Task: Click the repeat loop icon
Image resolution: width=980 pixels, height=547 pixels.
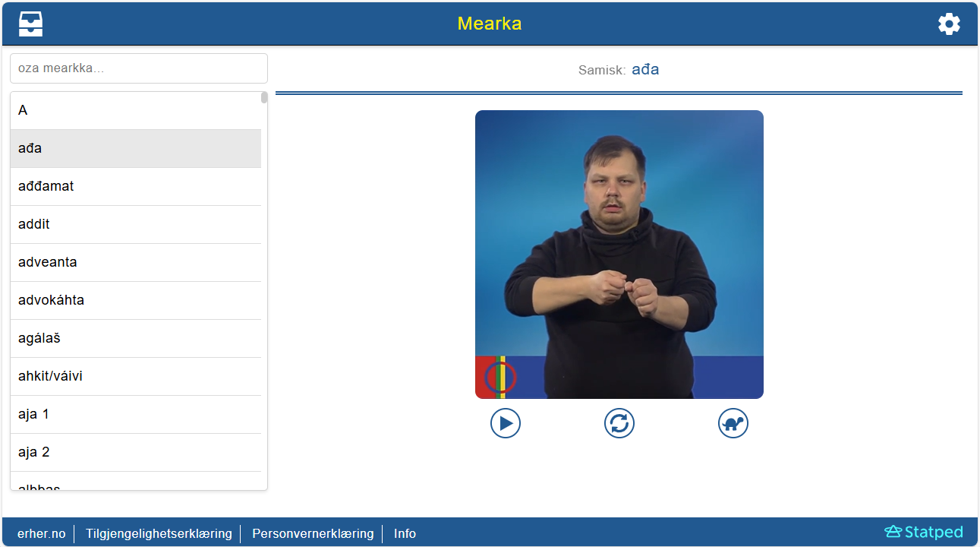Action: coord(619,423)
